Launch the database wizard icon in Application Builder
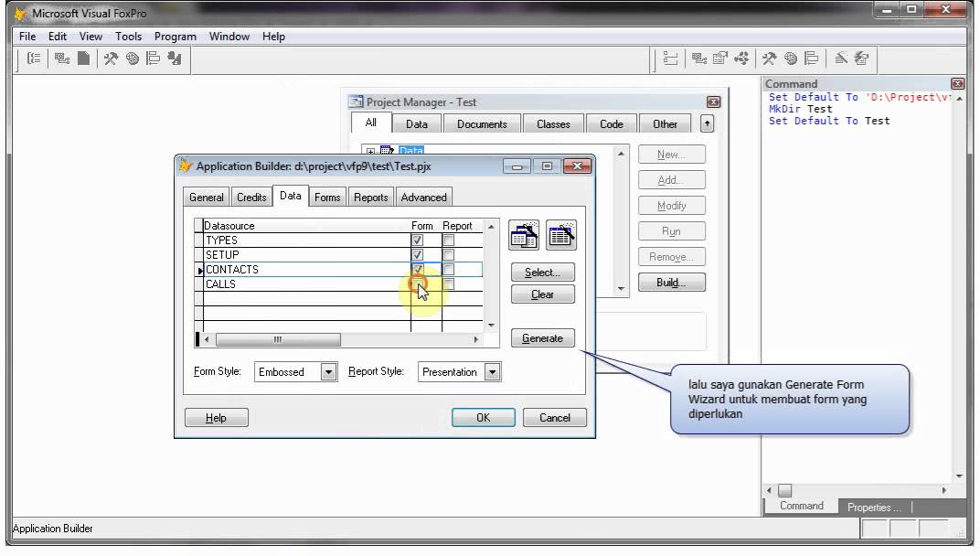Screen dimensions: 980x556 [524, 235]
